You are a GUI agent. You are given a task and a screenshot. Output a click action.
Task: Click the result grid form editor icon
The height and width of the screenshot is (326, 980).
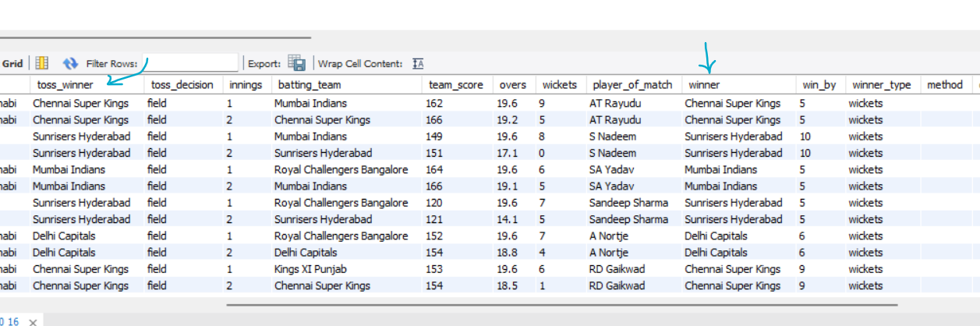pyautogui.click(x=42, y=63)
